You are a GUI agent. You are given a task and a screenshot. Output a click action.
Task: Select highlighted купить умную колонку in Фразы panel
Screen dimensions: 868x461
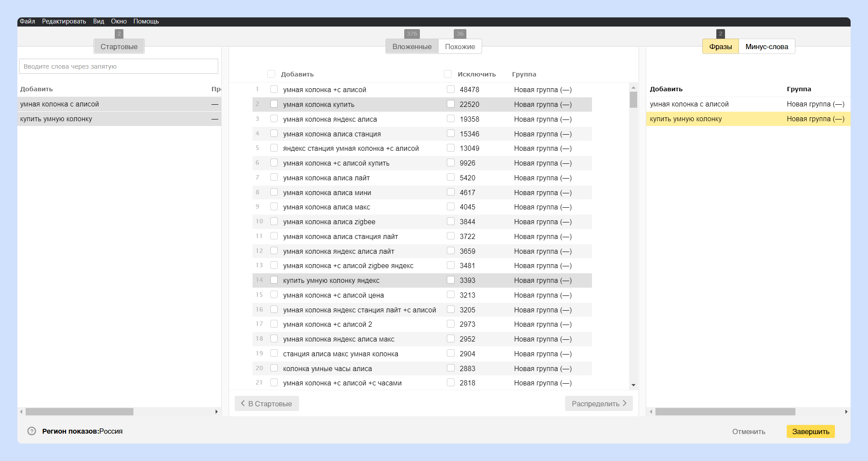click(748, 119)
